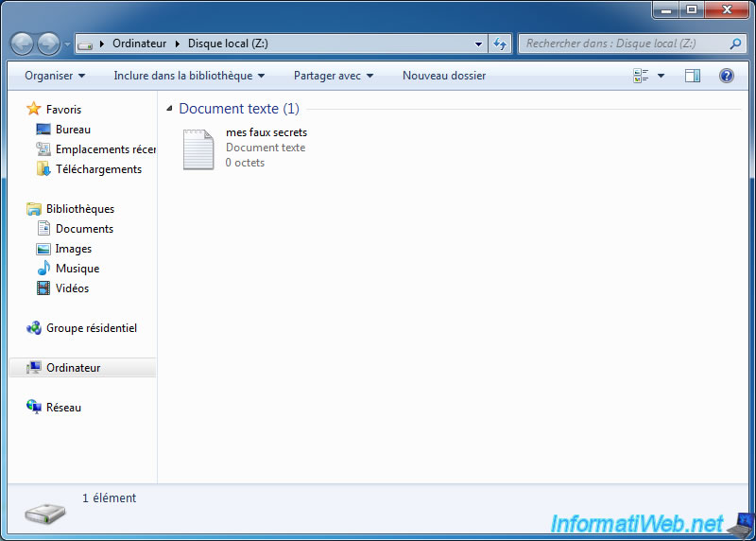Click the Emplacements récents icon
Screen dimensions: 756x541
[x=43, y=149]
